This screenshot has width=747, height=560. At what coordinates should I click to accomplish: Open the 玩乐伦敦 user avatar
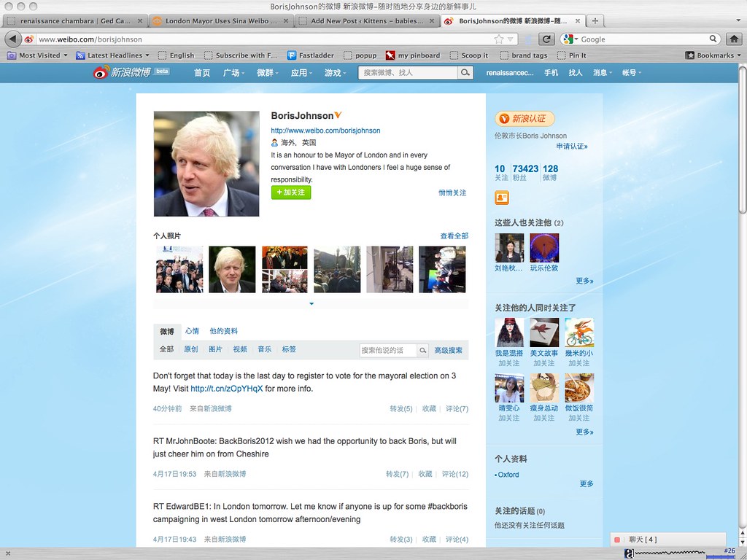click(544, 248)
